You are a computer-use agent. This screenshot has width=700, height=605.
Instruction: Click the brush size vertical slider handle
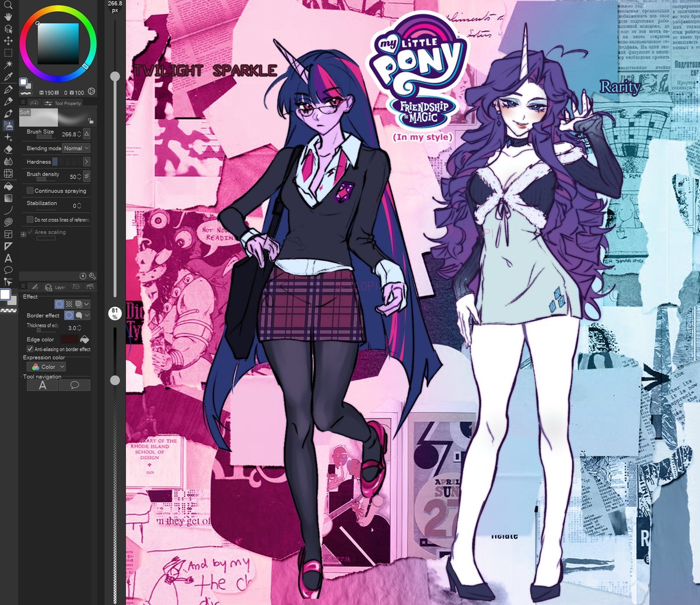(x=115, y=76)
